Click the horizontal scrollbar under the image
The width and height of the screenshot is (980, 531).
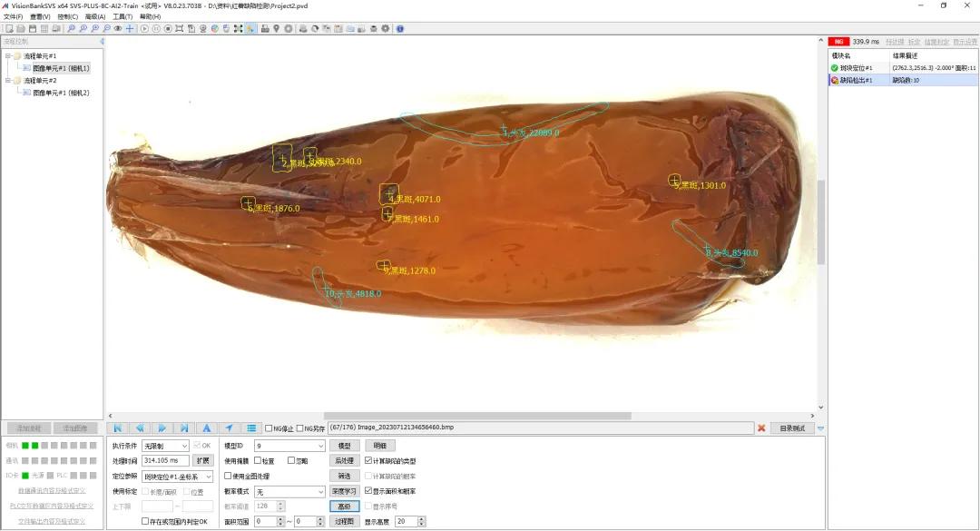point(477,416)
